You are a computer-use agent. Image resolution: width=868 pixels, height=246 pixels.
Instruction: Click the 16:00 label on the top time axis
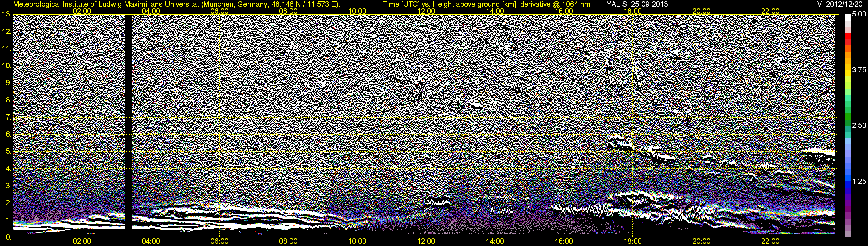point(564,11)
